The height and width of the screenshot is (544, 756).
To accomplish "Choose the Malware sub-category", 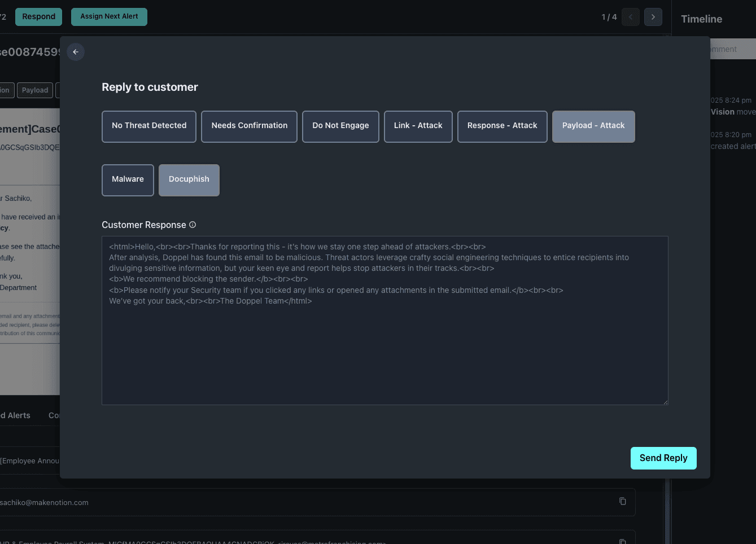I will click(x=128, y=179).
